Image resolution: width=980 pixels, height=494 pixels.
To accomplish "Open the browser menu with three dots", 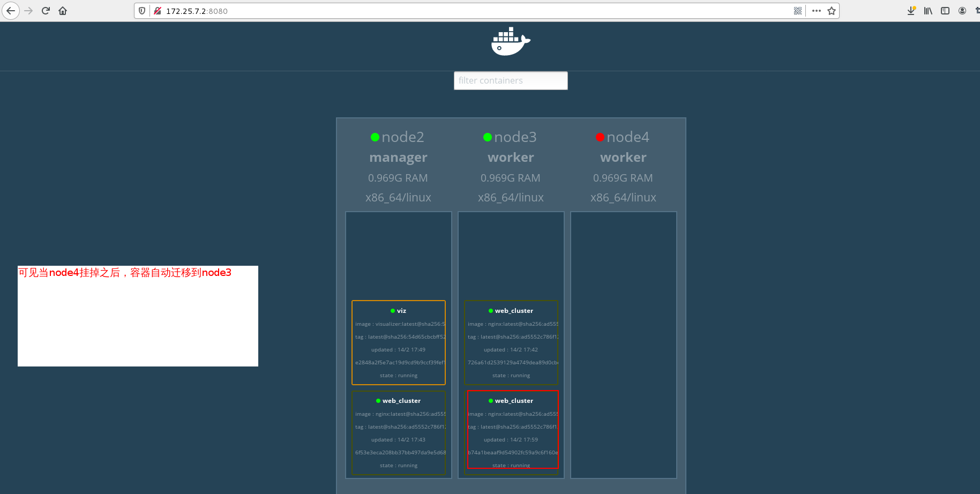I will (x=817, y=11).
